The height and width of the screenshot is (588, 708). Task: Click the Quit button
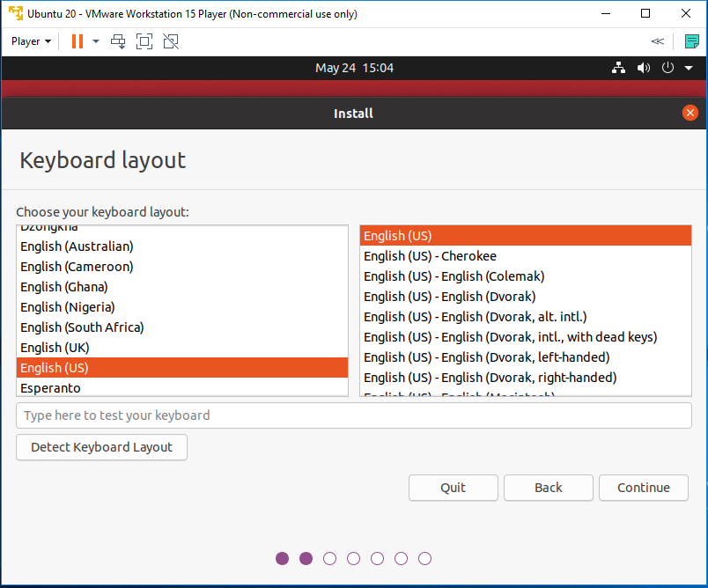(454, 488)
